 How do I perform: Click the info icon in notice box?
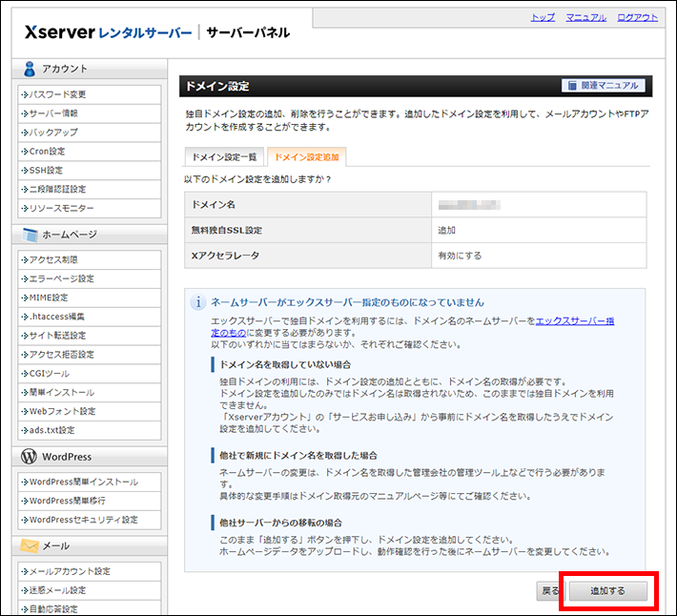[x=198, y=302]
